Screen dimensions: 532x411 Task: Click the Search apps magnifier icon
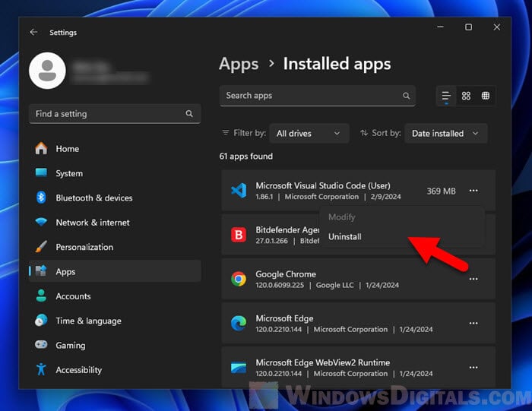click(406, 96)
